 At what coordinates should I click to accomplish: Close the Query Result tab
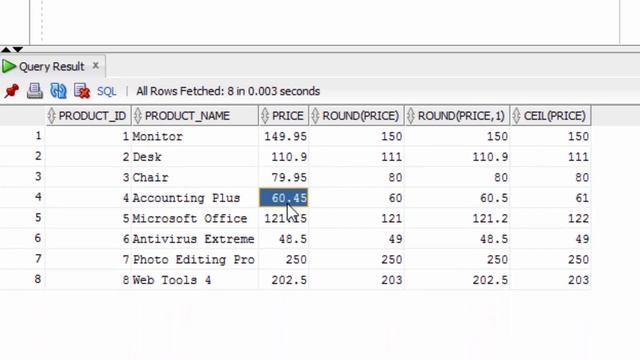(x=95, y=65)
